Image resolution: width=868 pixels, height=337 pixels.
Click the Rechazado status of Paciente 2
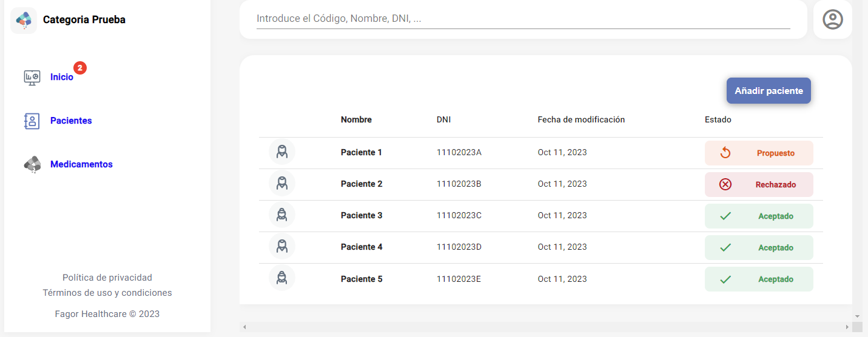click(x=758, y=185)
